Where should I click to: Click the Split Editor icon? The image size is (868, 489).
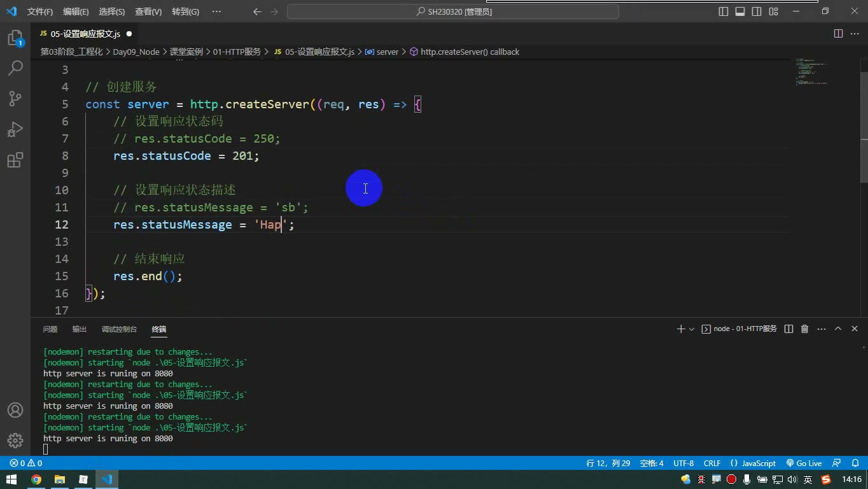838,34
